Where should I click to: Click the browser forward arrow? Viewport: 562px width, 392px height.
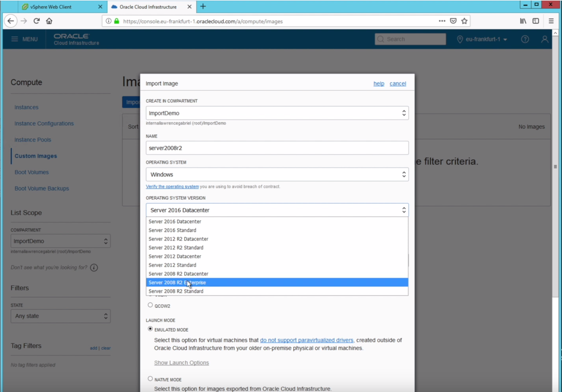[x=24, y=21]
